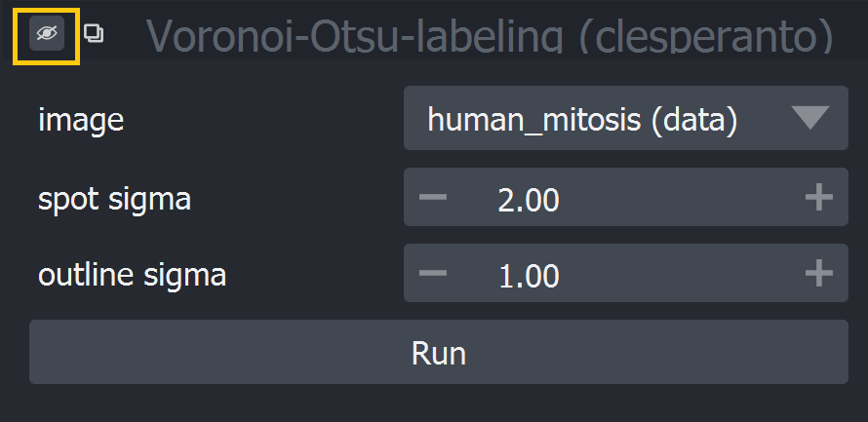
Task: Click the "(clesperanto)" part of the title
Action: [706, 36]
